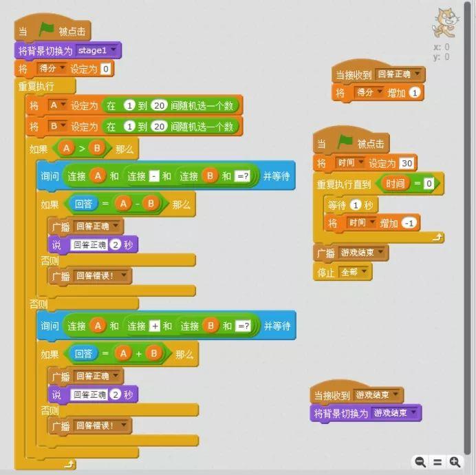Click the 0 field in 重复执行直到 condition
Image resolution: width=476 pixels, height=475 pixels.
click(x=429, y=183)
